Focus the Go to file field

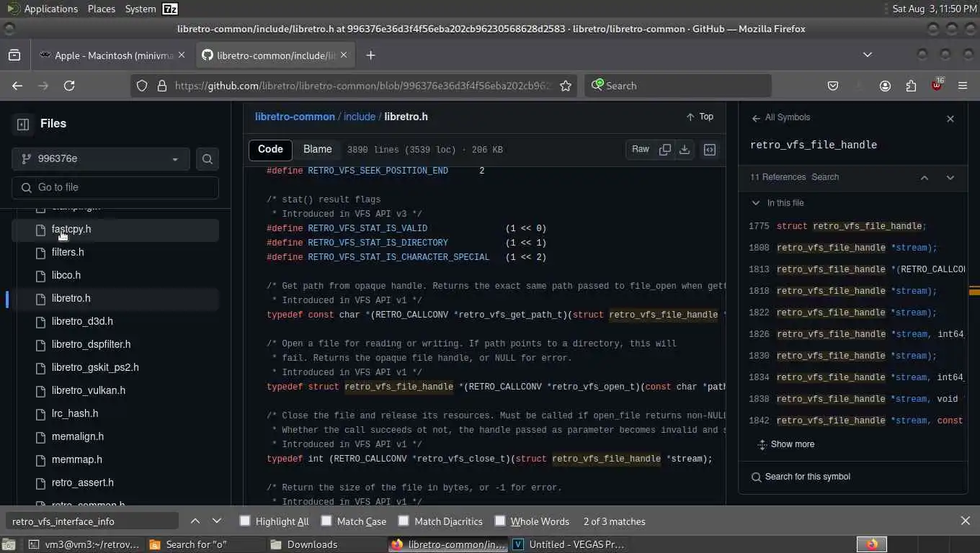coord(115,187)
